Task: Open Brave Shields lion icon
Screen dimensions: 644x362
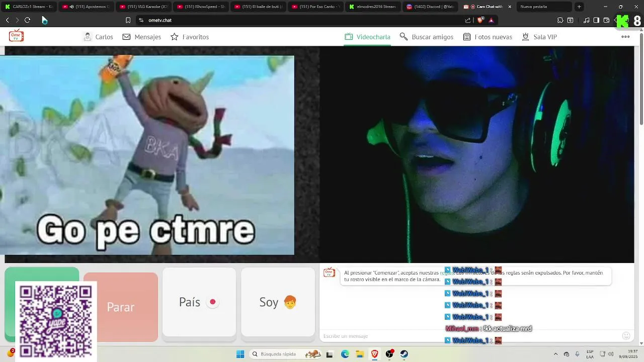Action: [480, 20]
